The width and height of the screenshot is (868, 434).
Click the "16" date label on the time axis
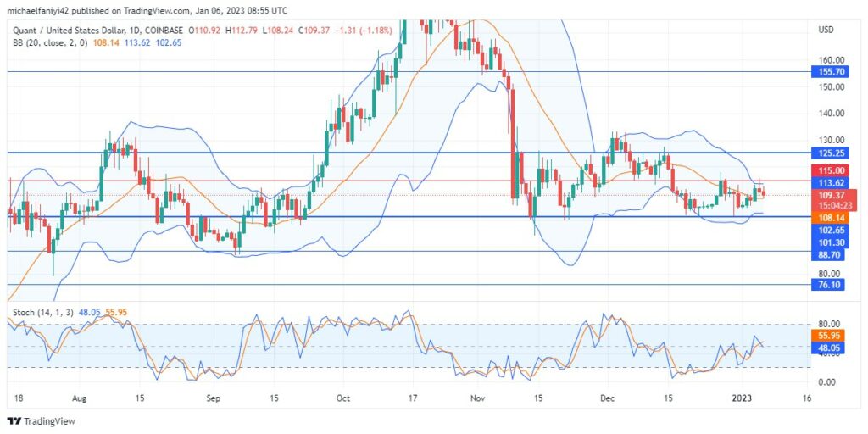coord(807,398)
